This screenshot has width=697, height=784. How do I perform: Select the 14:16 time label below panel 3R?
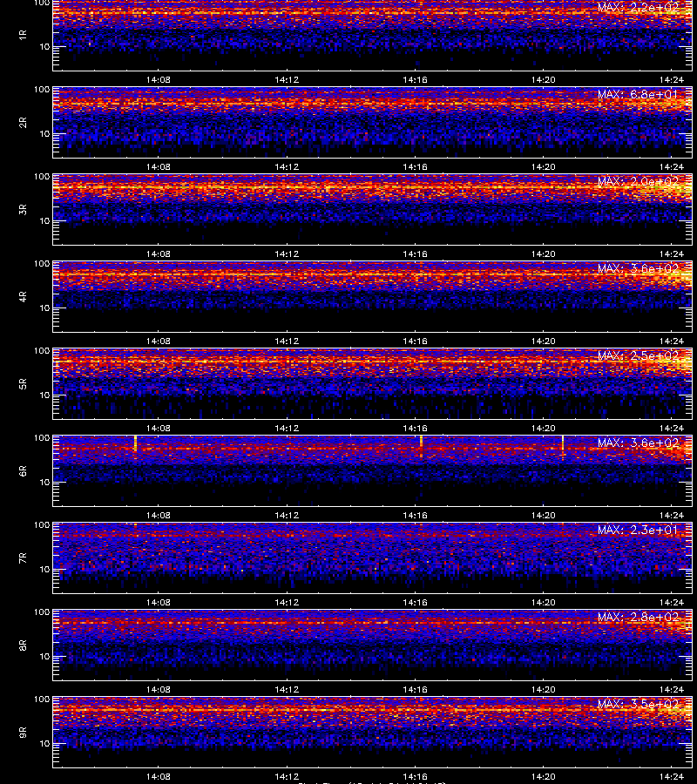pos(415,254)
